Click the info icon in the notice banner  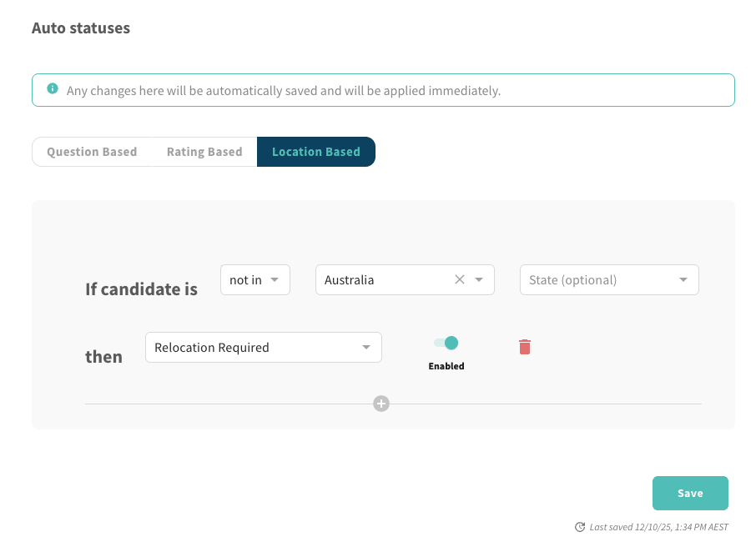tap(52, 87)
